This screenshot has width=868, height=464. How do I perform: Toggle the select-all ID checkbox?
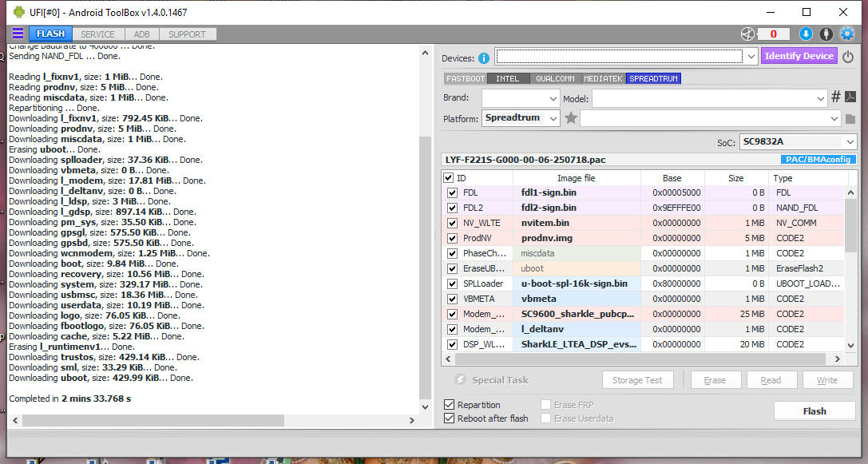[x=449, y=178]
